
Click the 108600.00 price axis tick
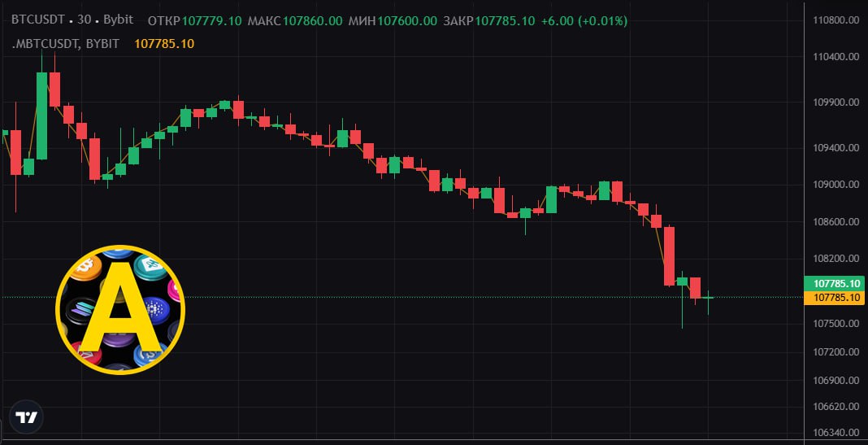(x=835, y=221)
